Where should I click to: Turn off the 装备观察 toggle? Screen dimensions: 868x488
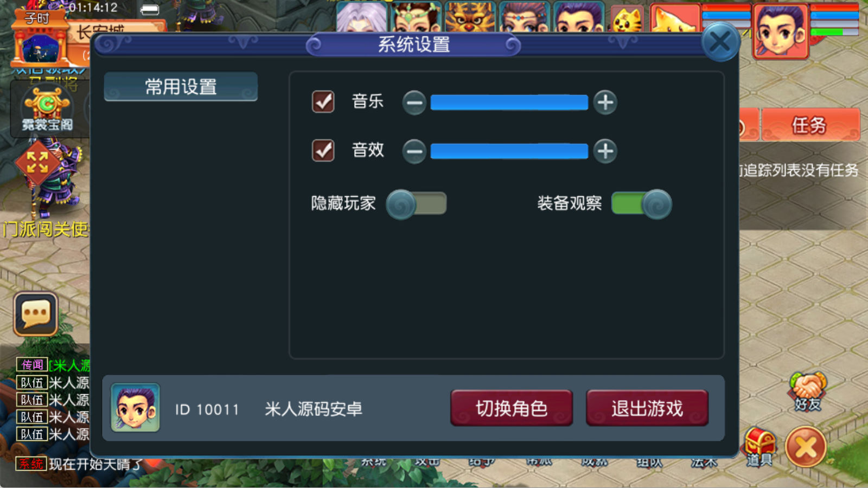pyautogui.click(x=642, y=204)
